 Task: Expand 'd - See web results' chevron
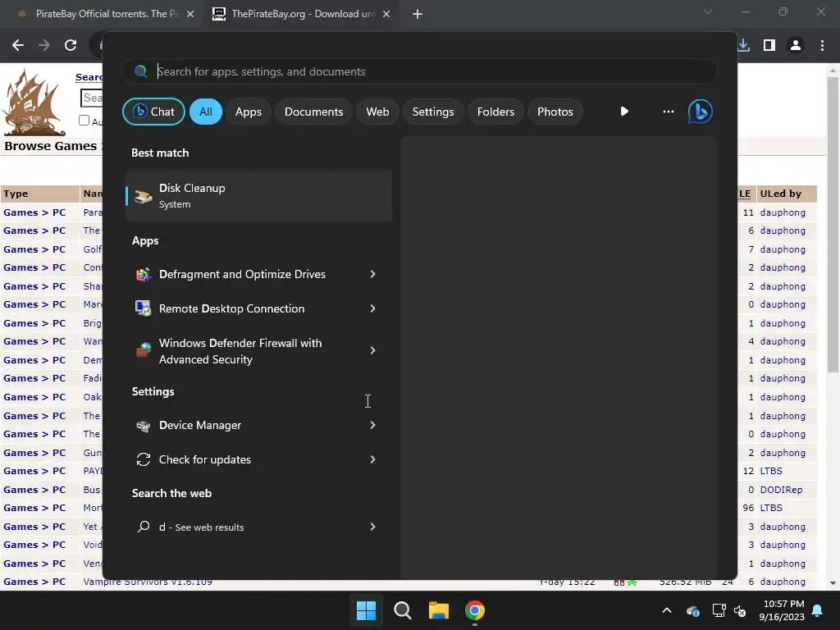[x=373, y=527]
